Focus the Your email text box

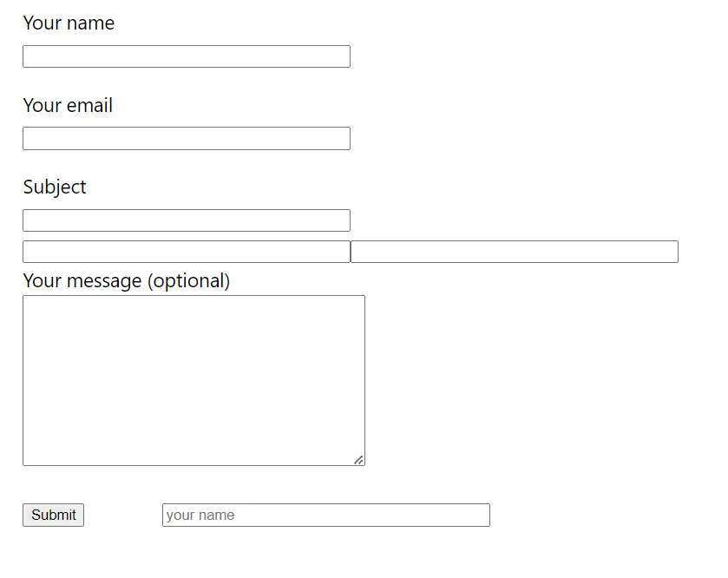[186, 139]
